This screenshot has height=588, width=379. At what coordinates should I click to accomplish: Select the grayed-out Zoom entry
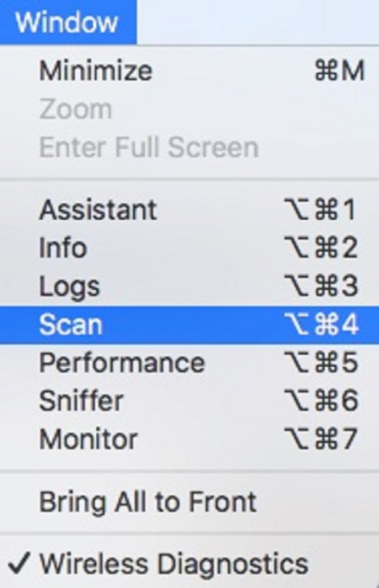click(x=75, y=109)
